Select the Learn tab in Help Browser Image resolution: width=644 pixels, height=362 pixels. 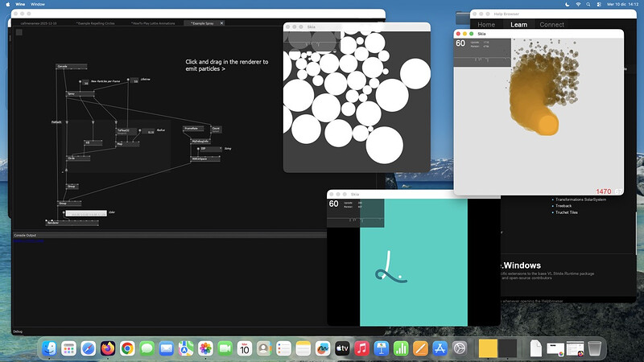coord(518,25)
